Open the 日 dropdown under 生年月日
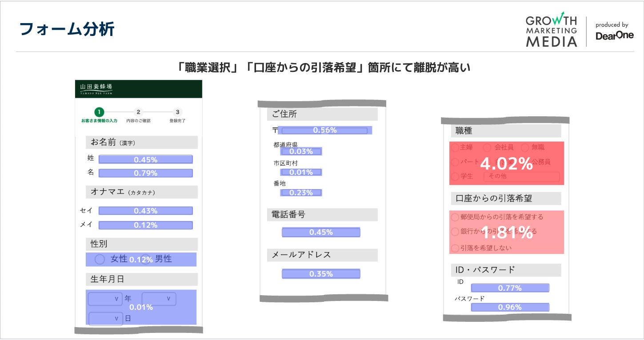 (x=105, y=319)
